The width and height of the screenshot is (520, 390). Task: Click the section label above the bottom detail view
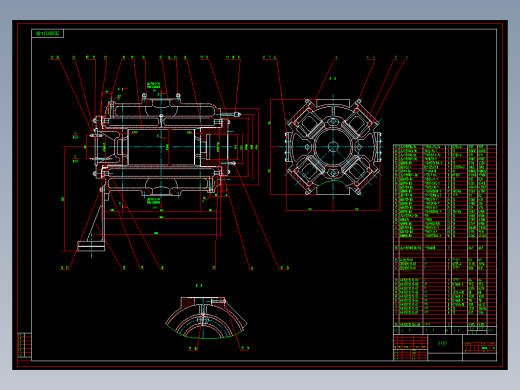click(199, 286)
